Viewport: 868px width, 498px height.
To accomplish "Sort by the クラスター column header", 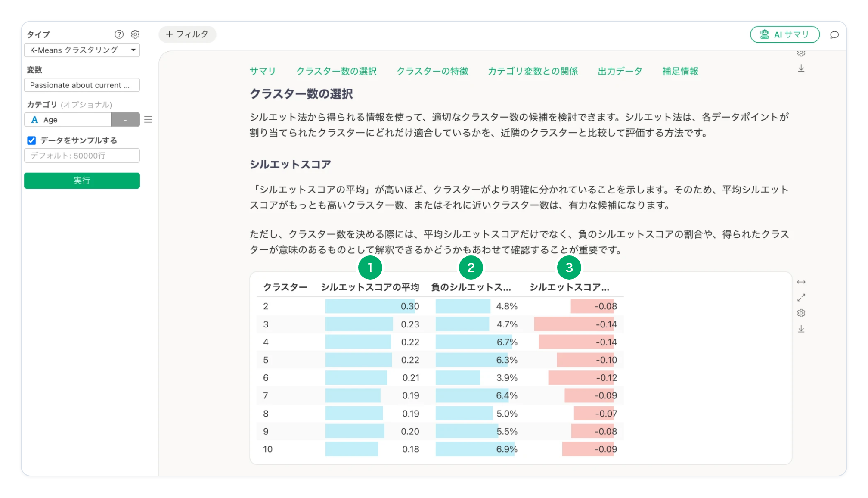I will coord(285,287).
